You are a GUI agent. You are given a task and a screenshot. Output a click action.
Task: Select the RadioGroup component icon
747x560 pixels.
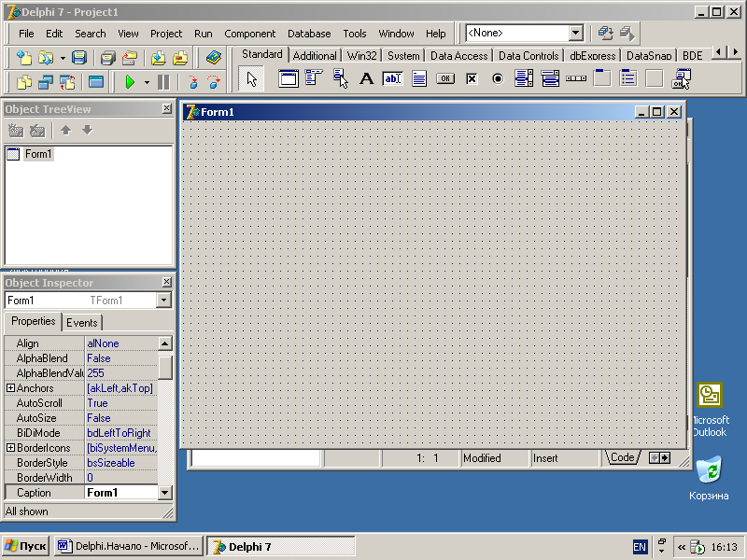tap(628, 78)
